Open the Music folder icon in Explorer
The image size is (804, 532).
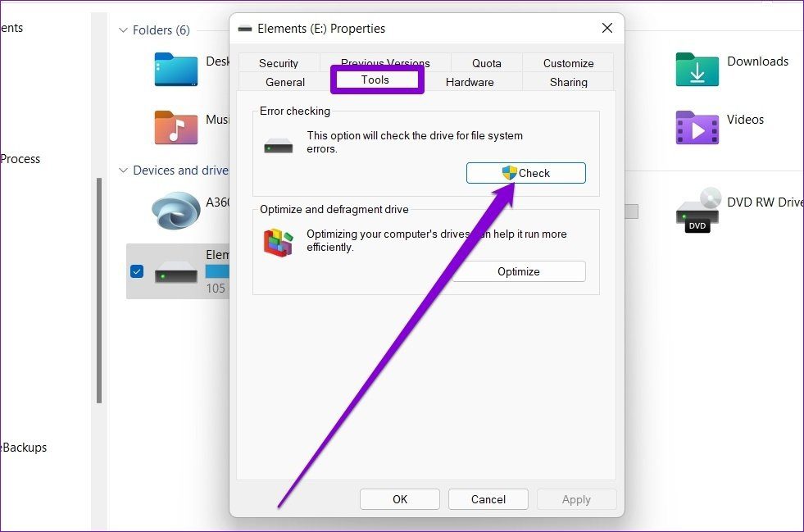click(176, 128)
